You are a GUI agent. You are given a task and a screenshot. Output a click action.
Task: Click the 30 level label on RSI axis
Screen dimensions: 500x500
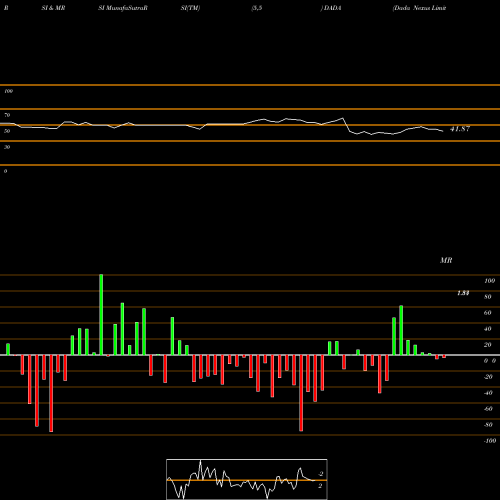(7, 147)
